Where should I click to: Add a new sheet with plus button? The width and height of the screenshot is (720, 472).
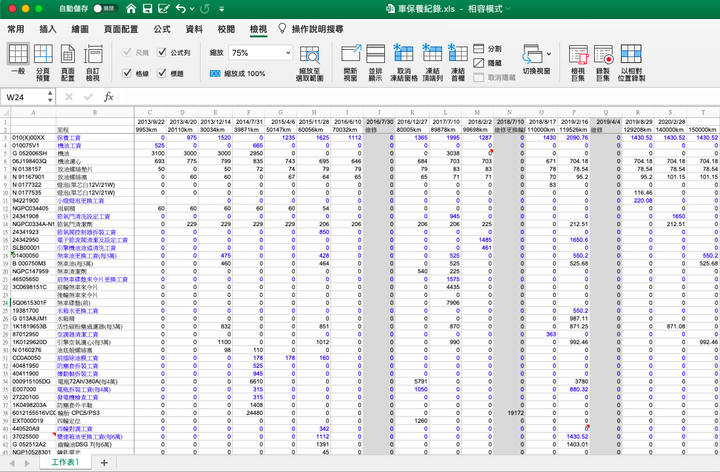tap(104, 462)
